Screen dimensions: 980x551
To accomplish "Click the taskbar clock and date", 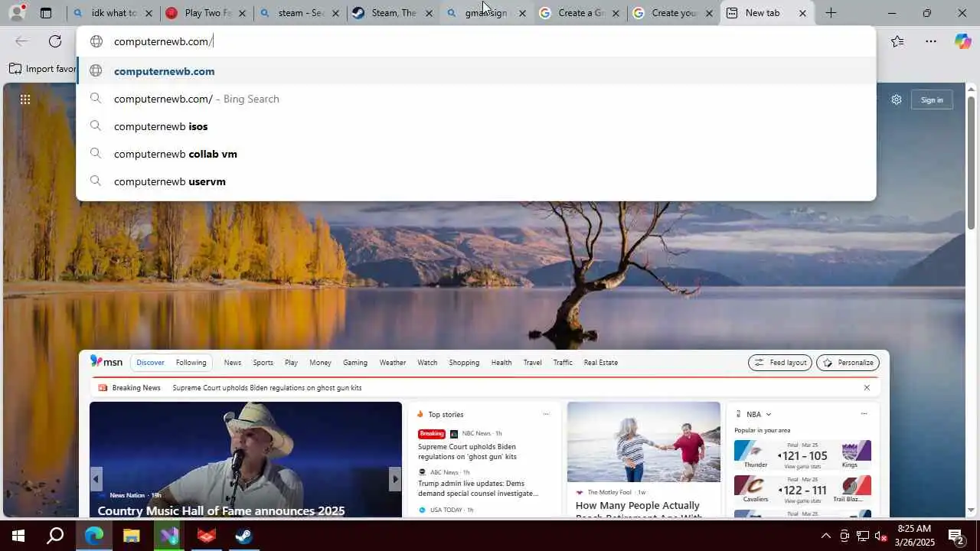I will 913,536.
